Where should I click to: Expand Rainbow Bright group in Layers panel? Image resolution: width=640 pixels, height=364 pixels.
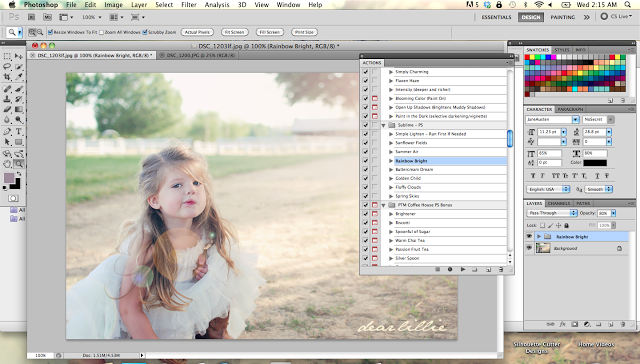pyautogui.click(x=539, y=236)
